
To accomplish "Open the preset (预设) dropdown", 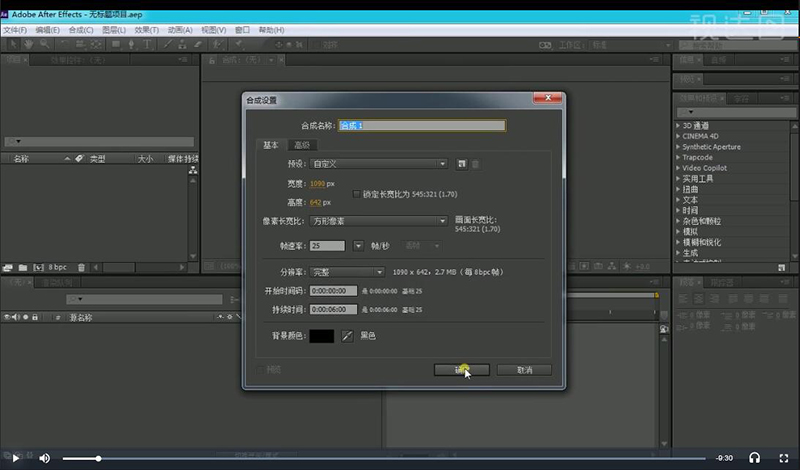I will 379,164.
